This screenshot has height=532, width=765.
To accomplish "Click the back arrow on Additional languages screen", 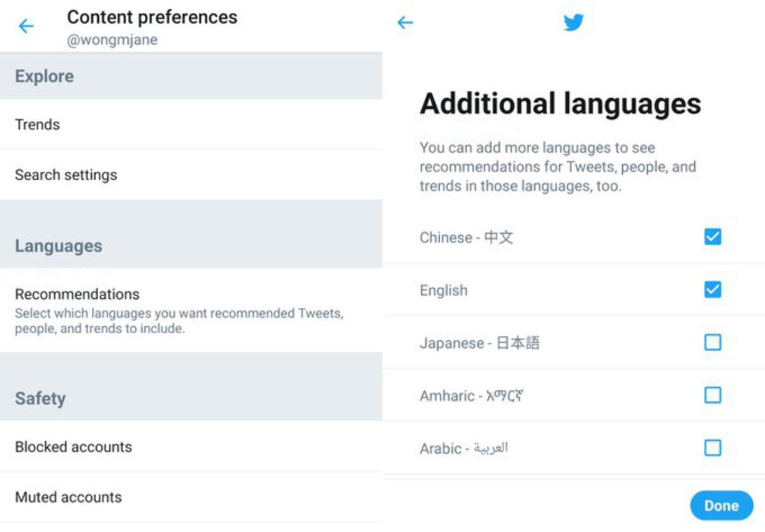I will point(405,22).
